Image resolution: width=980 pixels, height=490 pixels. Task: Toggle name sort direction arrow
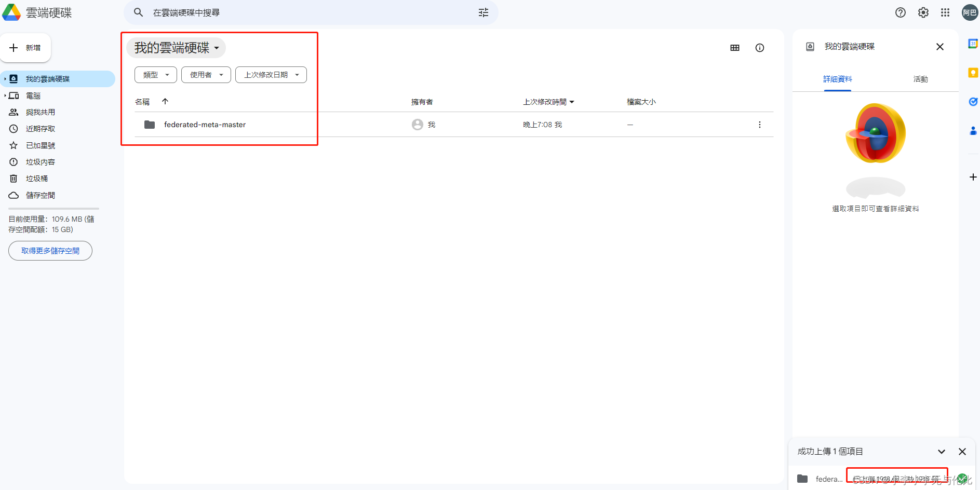165,101
